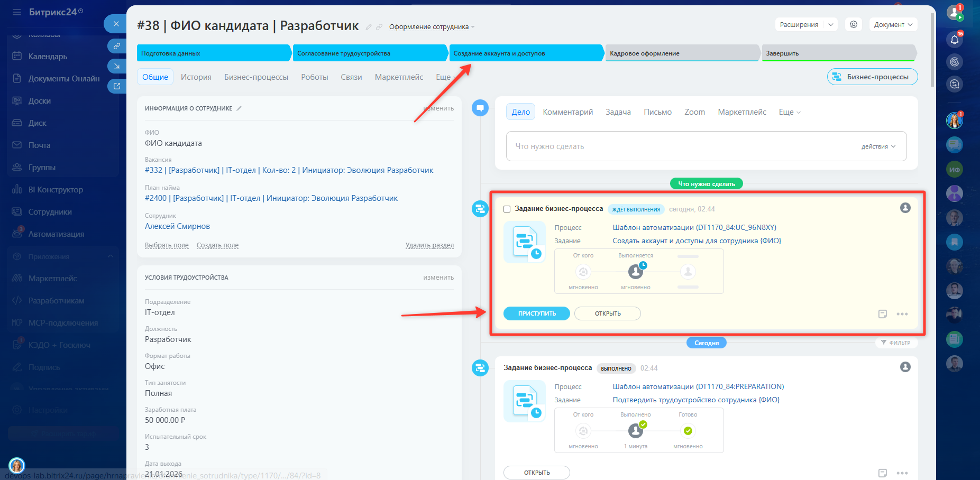The height and width of the screenshot is (480, 980).
Task: Select Письмо in timeline editor
Action: (x=657, y=112)
